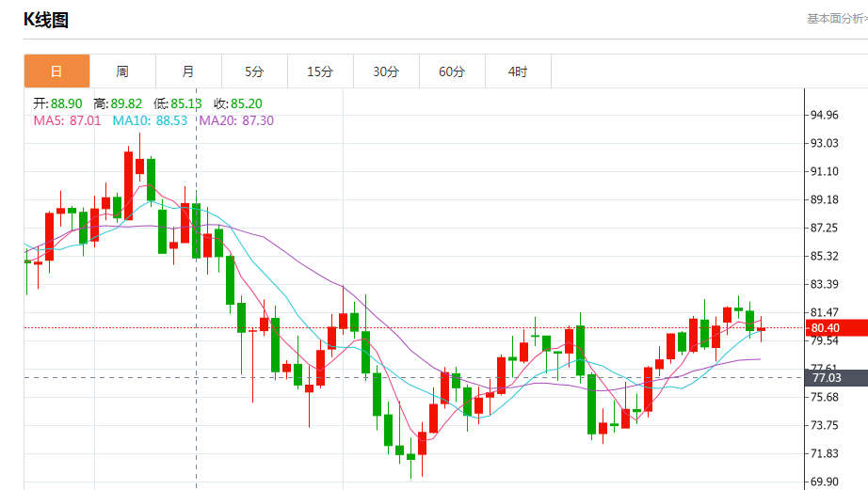Open the 15分 interval tab
The height and width of the screenshot is (490, 868).
point(320,71)
